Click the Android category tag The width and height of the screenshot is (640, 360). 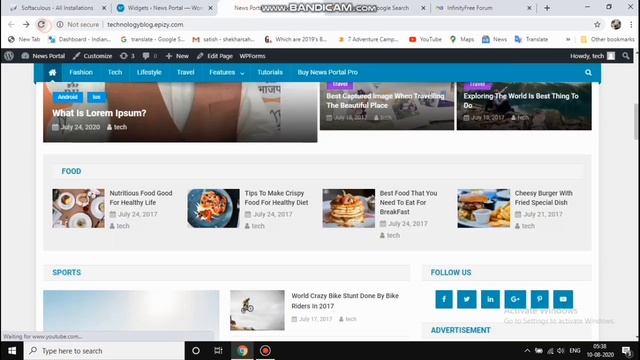68,97
